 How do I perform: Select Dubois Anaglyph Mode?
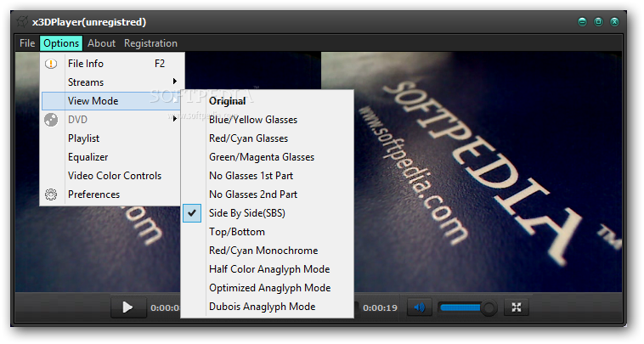click(267, 307)
